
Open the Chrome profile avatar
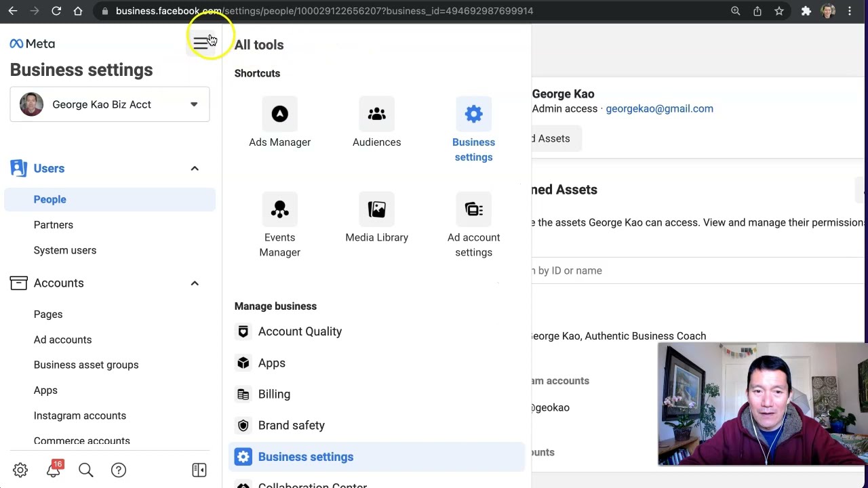(x=828, y=11)
